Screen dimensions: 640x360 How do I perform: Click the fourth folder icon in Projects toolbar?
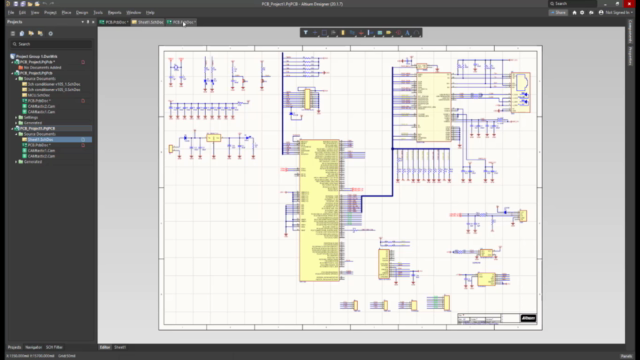(x=40, y=33)
